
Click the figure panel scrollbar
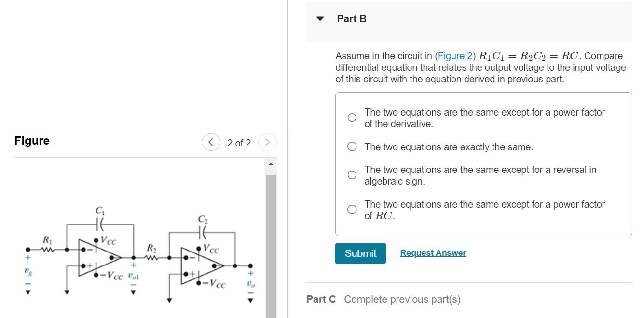(x=271, y=231)
